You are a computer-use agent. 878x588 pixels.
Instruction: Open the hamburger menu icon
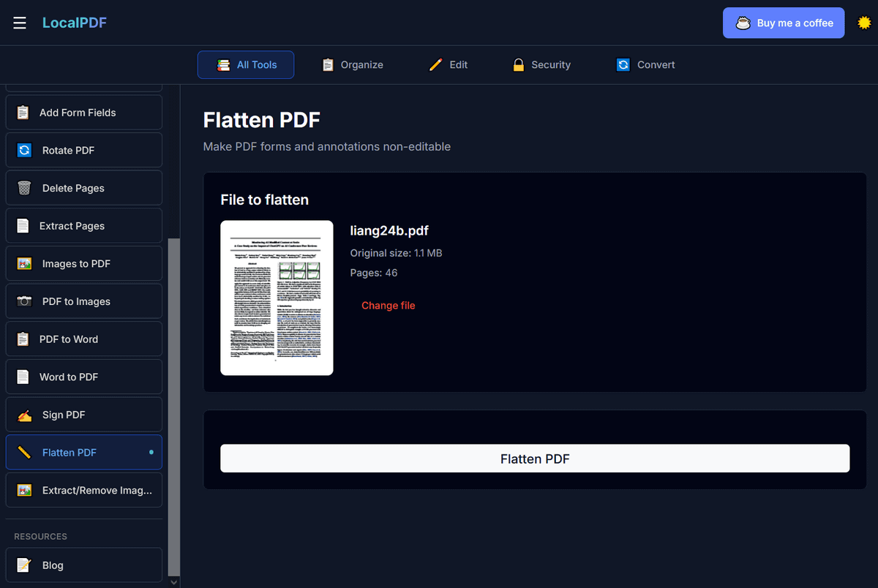pos(20,23)
